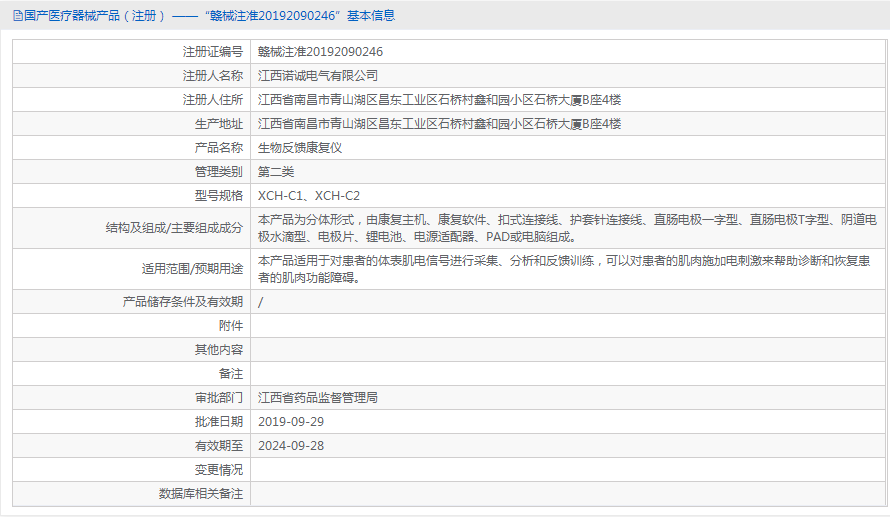Image resolution: width=890 pixels, height=517 pixels.
Task: Click the 变更情况 row label
Action: (218, 469)
